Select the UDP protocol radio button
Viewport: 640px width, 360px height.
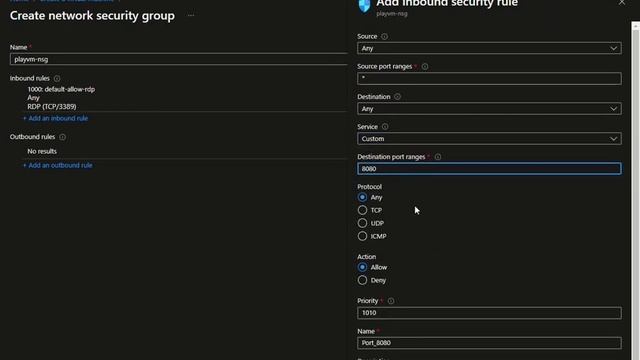tap(362, 223)
